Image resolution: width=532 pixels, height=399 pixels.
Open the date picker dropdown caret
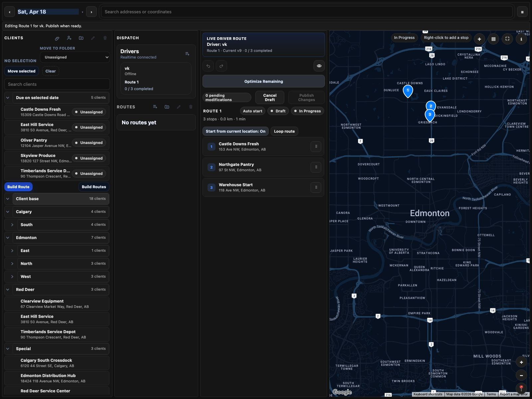pyautogui.click(x=82, y=12)
